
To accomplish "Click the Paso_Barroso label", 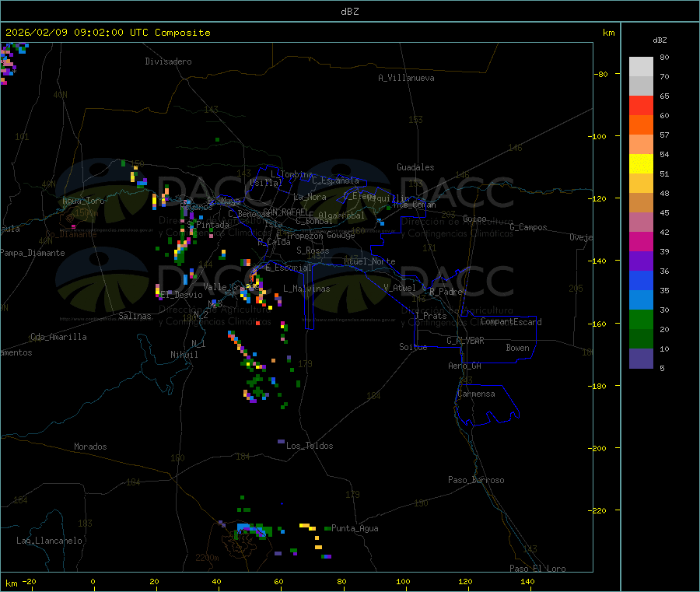I will [x=476, y=480].
